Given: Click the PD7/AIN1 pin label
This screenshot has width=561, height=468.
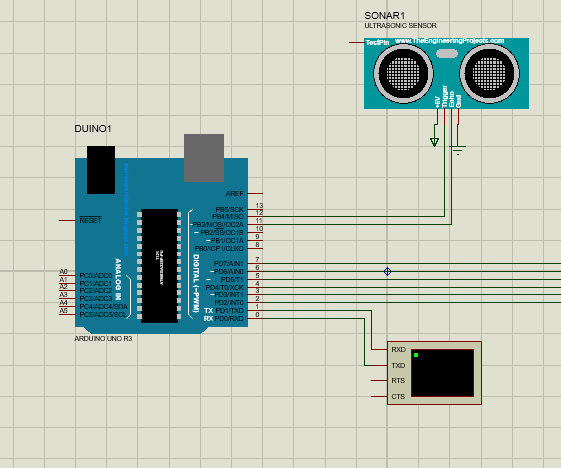Looking at the screenshot, I should point(229,264).
